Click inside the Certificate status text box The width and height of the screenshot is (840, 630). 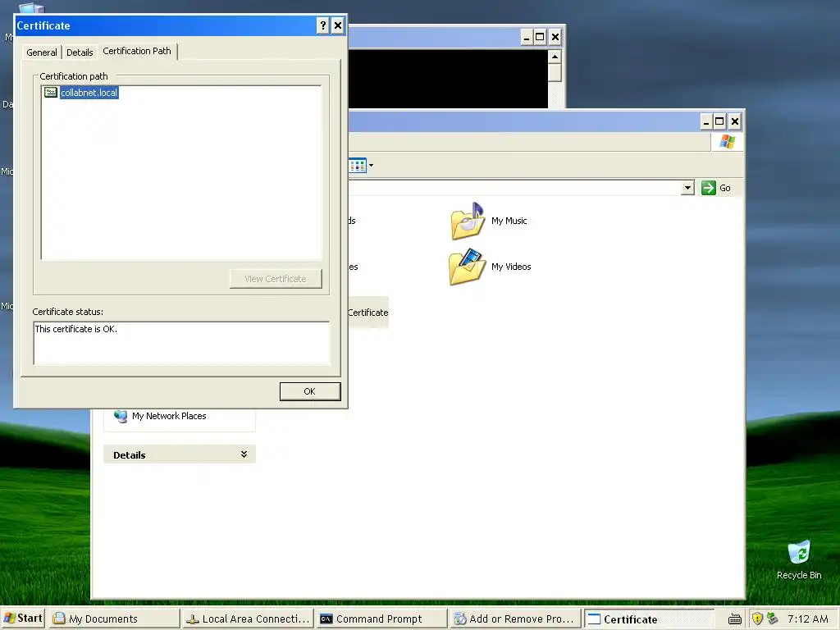pyautogui.click(x=181, y=344)
